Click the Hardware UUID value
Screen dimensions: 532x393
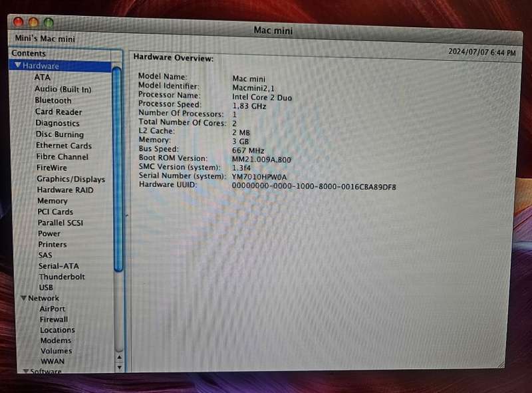pos(314,186)
